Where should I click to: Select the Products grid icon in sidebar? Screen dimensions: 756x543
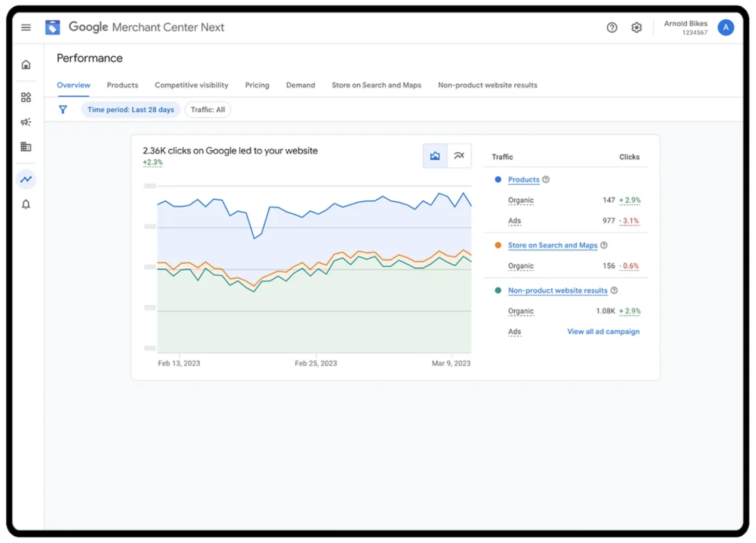tap(25, 97)
